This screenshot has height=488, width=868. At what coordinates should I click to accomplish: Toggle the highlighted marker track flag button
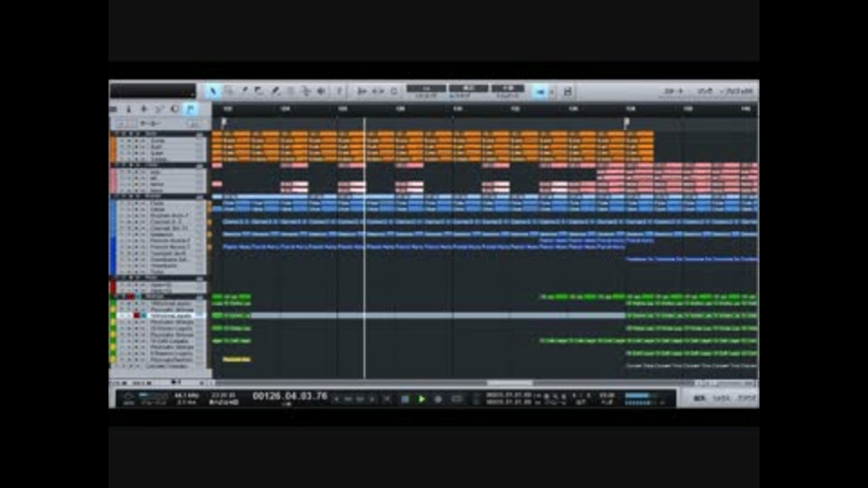191,109
